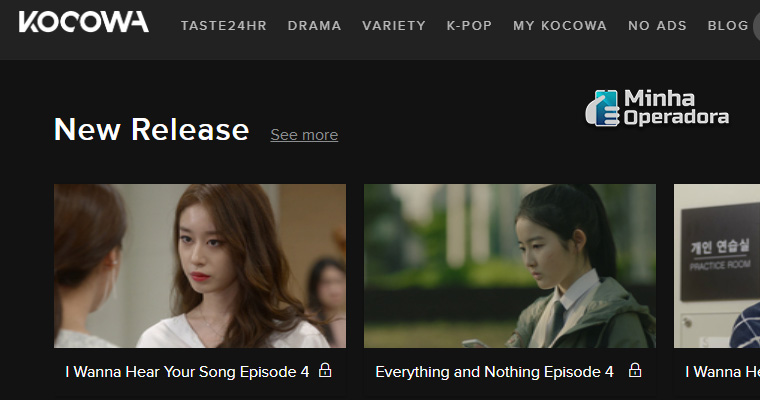Open the DRAMA section
This screenshot has height=400, width=760.
315,26
